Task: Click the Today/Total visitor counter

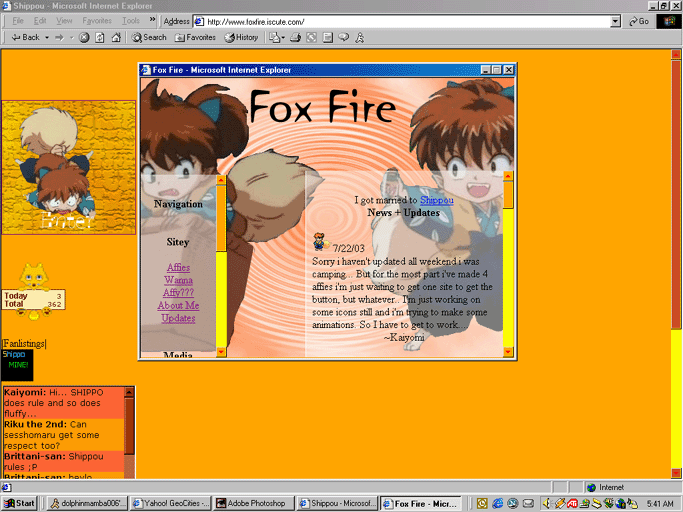Action: pyautogui.click(x=34, y=300)
